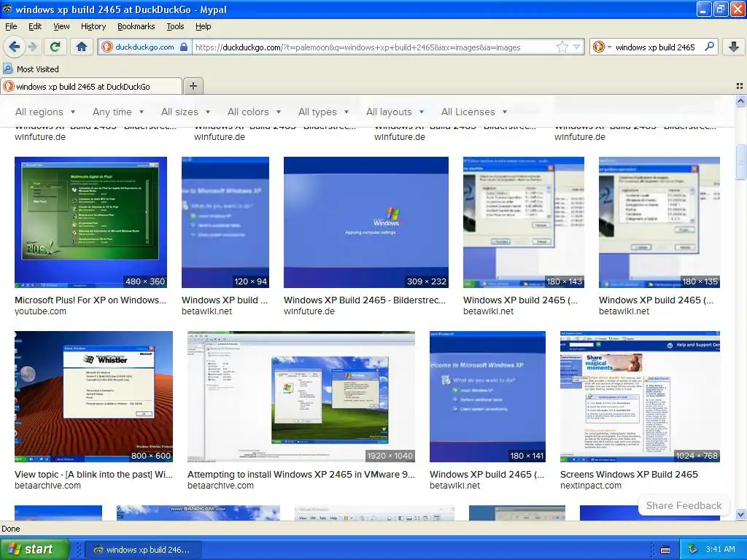This screenshot has width=747, height=560.
Task: Open the 180 × 141 welcome screen thumbnail
Action: [487, 396]
